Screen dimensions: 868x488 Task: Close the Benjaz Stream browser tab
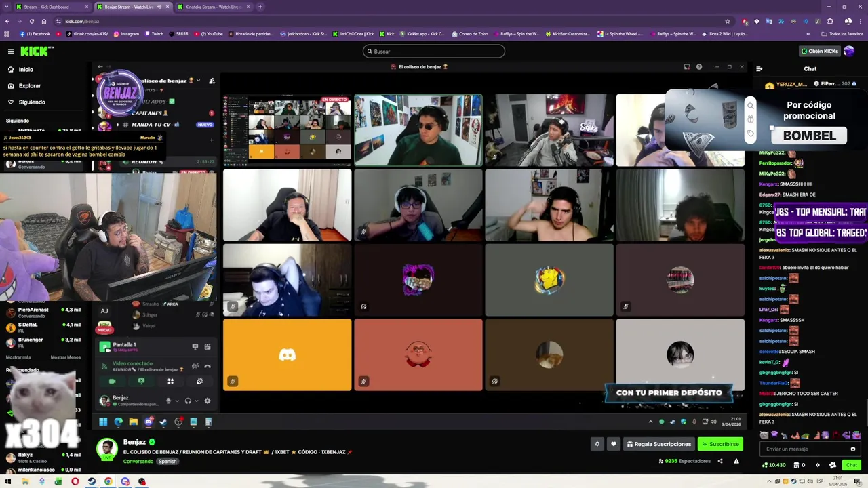(167, 7)
